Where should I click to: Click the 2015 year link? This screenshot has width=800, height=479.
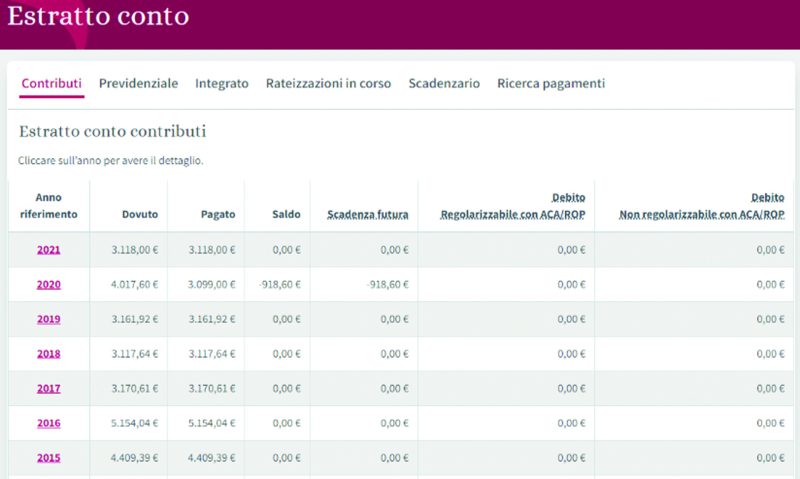[x=49, y=458]
